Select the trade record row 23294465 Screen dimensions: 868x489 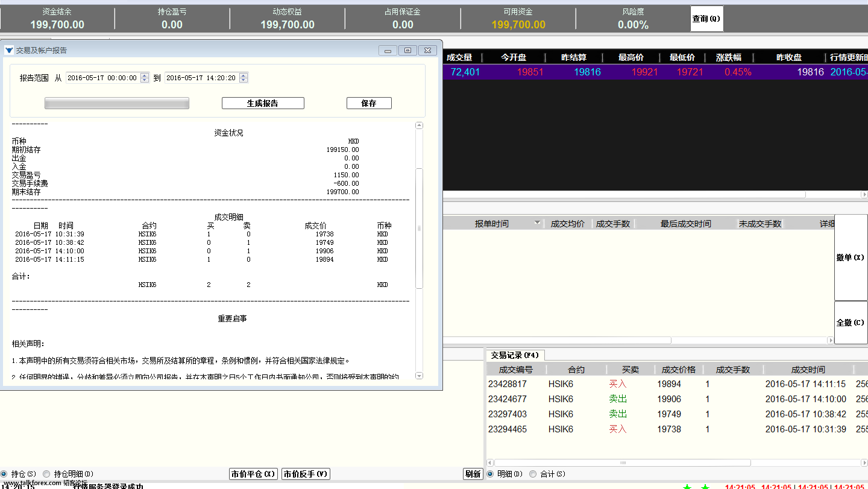[677, 429]
